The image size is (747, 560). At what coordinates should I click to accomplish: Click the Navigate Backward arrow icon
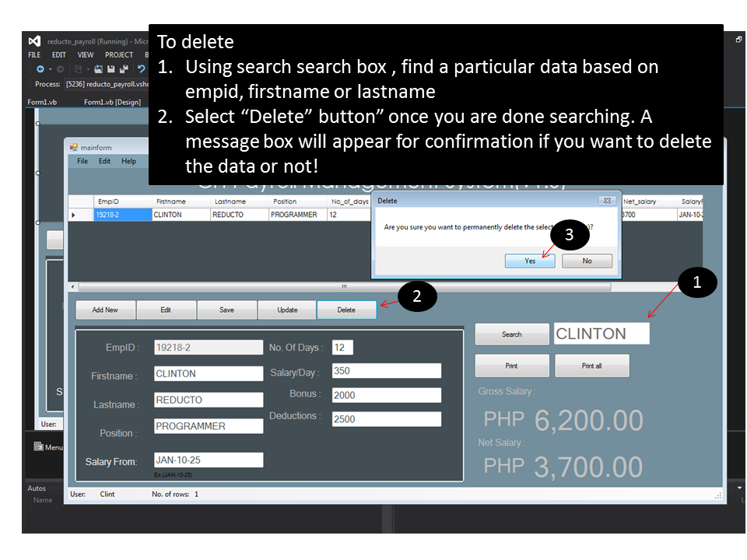pos(41,68)
